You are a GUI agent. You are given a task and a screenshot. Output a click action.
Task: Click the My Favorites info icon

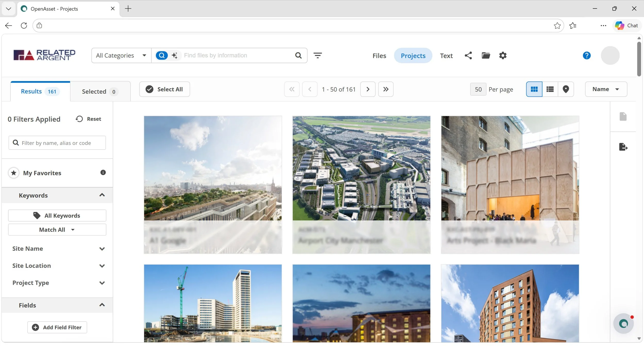pyautogui.click(x=103, y=173)
